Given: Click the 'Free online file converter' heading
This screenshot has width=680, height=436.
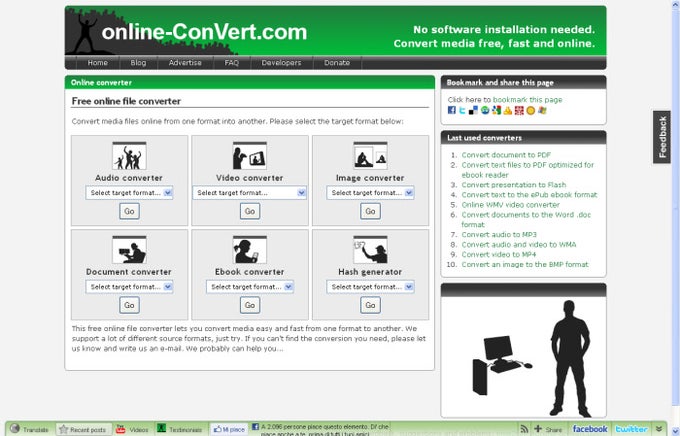Looking at the screenshot, I should pyautogui.click(x=126, y=101).
